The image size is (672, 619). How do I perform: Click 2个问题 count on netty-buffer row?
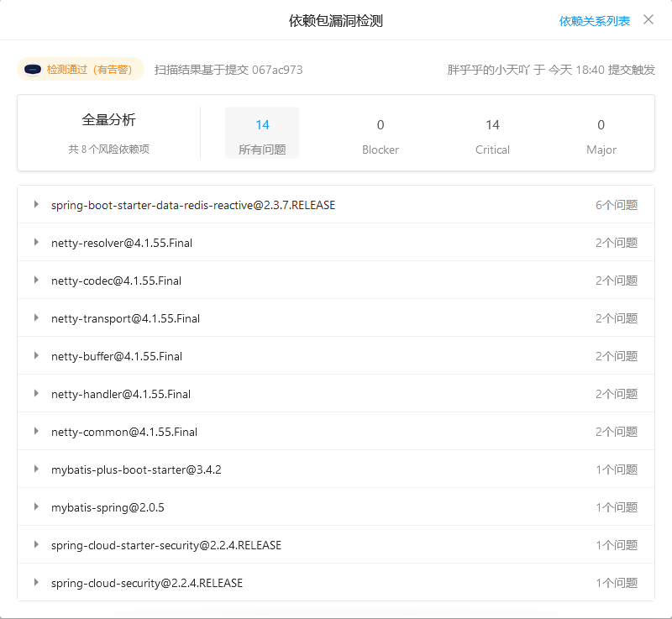tap(617, 356)
